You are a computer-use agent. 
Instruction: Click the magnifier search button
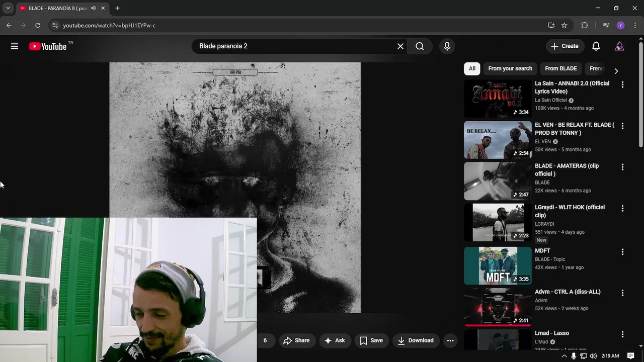[420, 46]
